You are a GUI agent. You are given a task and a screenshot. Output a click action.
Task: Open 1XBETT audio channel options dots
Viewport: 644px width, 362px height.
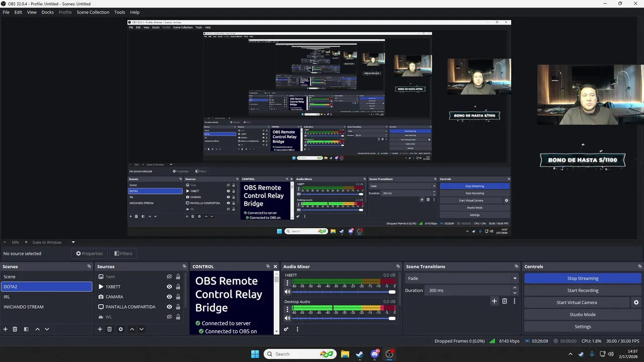click(287, 283)
